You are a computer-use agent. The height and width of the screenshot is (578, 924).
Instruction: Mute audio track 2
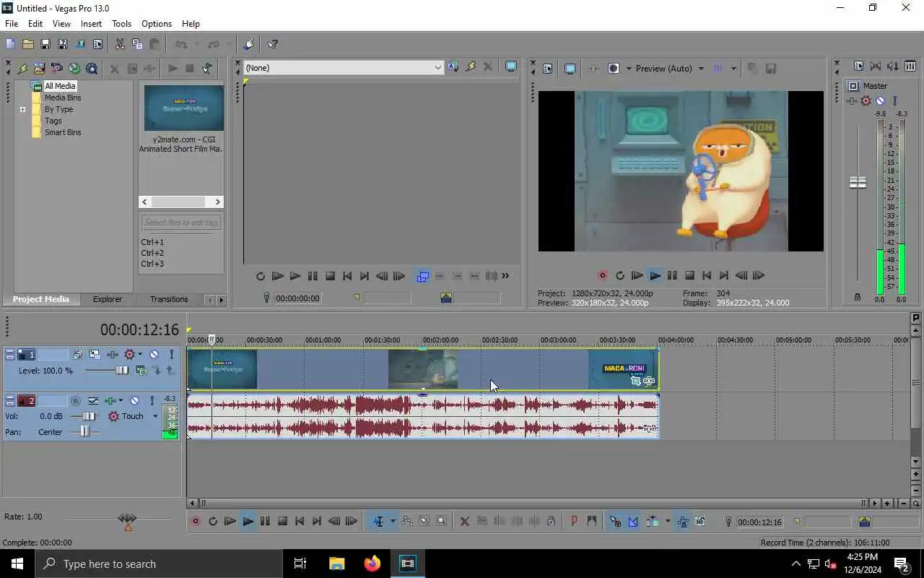pos(134,400)
